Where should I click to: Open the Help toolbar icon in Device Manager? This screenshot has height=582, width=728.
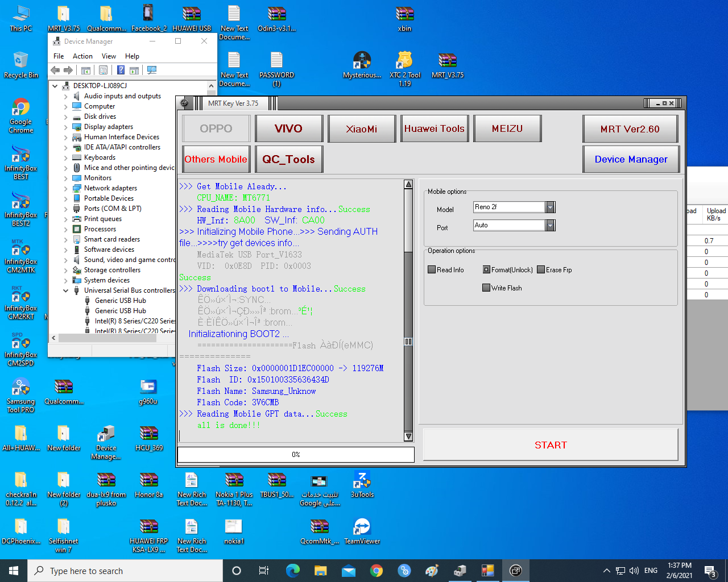(121, 70)
